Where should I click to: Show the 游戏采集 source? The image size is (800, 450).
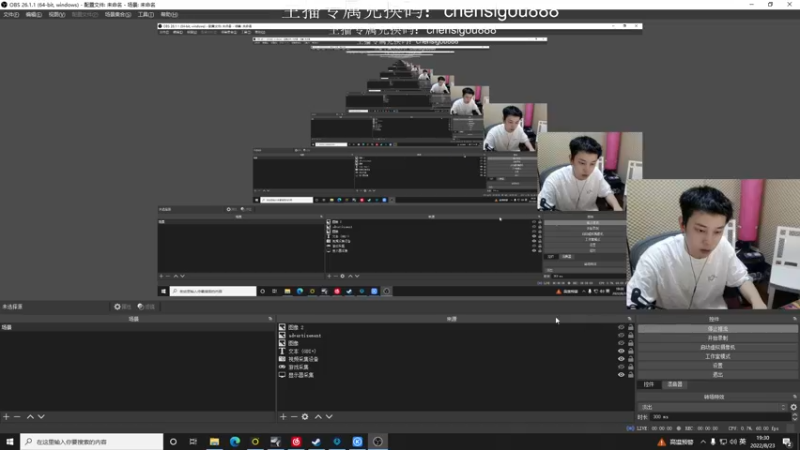tap(621, 367)
